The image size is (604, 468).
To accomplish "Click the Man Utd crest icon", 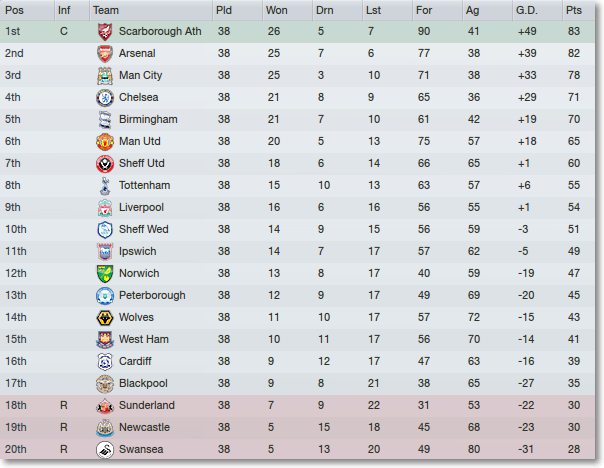I will click(x=105, y=141).
